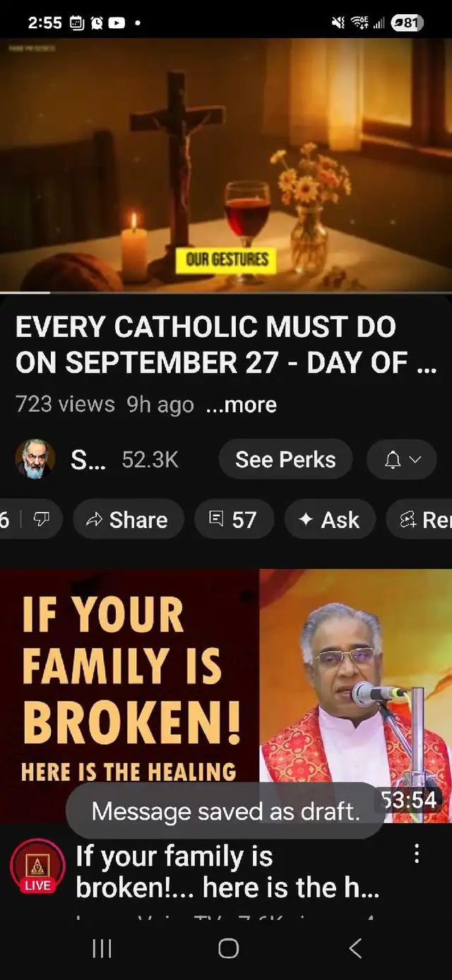Open the Remix option in the action row

[x=420, y=520]
